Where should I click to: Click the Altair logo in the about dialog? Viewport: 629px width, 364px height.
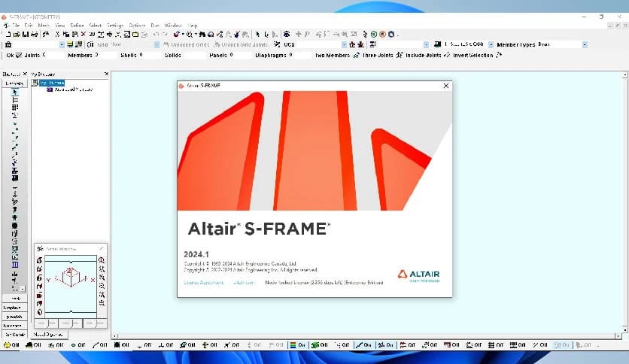pyautogui.click(x=418, y=275)
